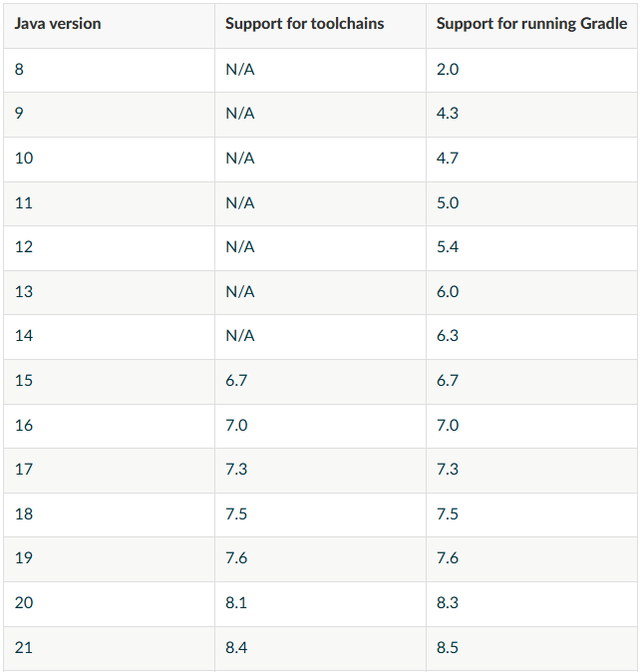
Task: Select the running Gradle value 2.0
Action: pos(448,70)
